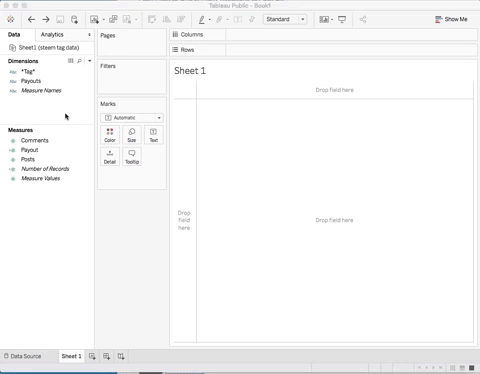Viewport: 480px width, 374px height.
Task: Sort ascending toolbar icon
Action: tap(166, 19)
